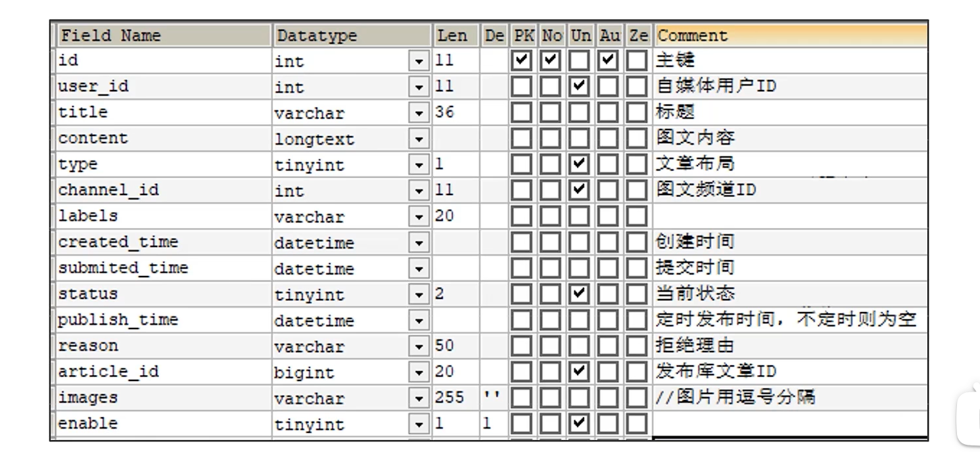Click the PK column header
This screenshot has height=473, width=980.
point(523,35)
